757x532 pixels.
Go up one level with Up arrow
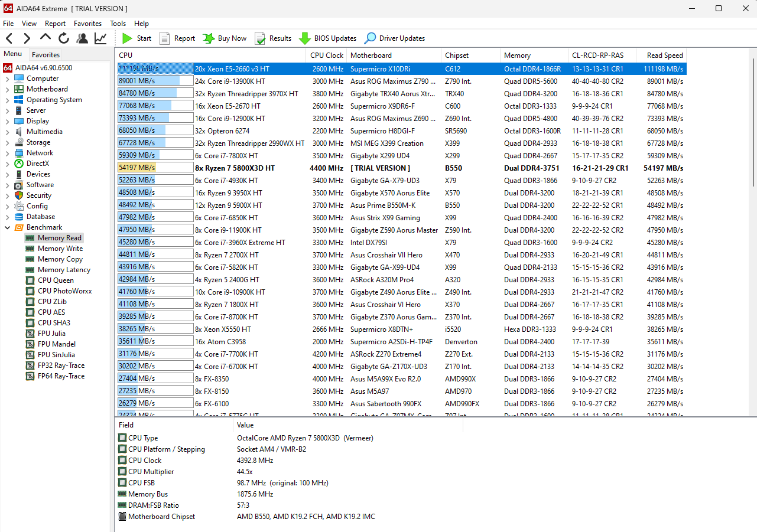coord(46,38)
